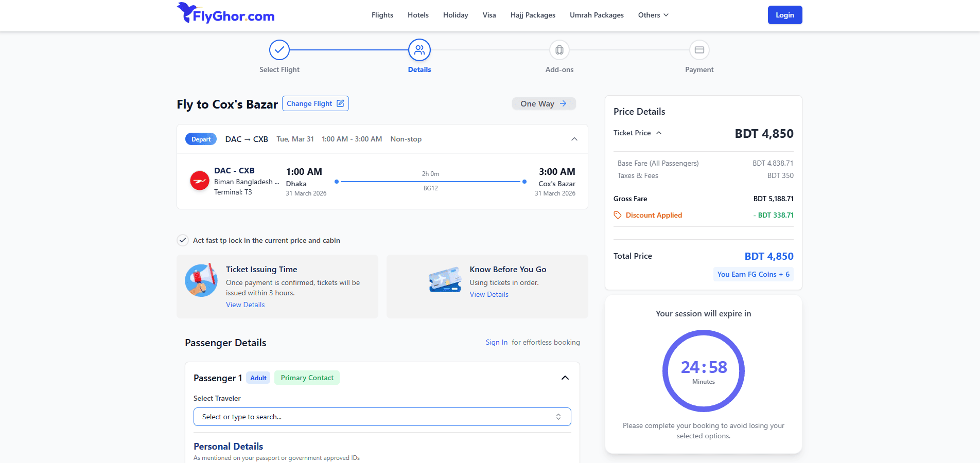Click the Primary Contact badge
Viewport: 980px width, 463px height.
(307, 378)
